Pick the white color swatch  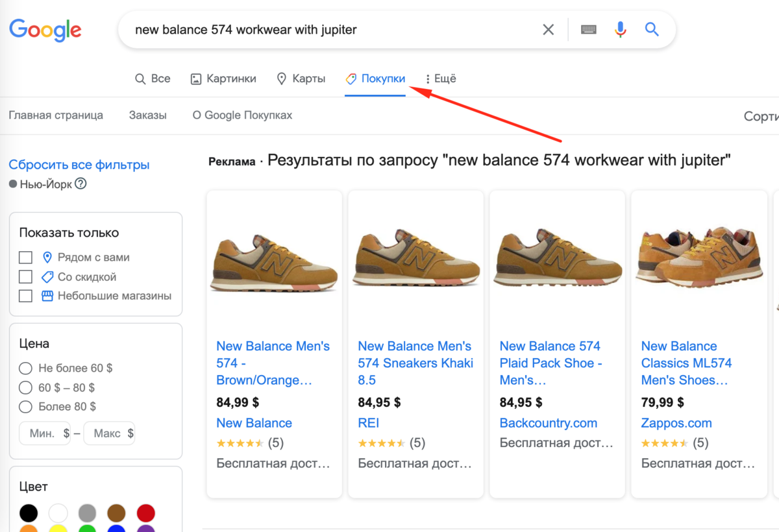[58, 513]
